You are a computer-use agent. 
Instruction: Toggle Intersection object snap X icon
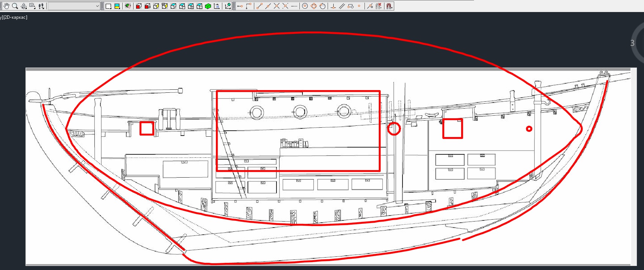(276, 6)
